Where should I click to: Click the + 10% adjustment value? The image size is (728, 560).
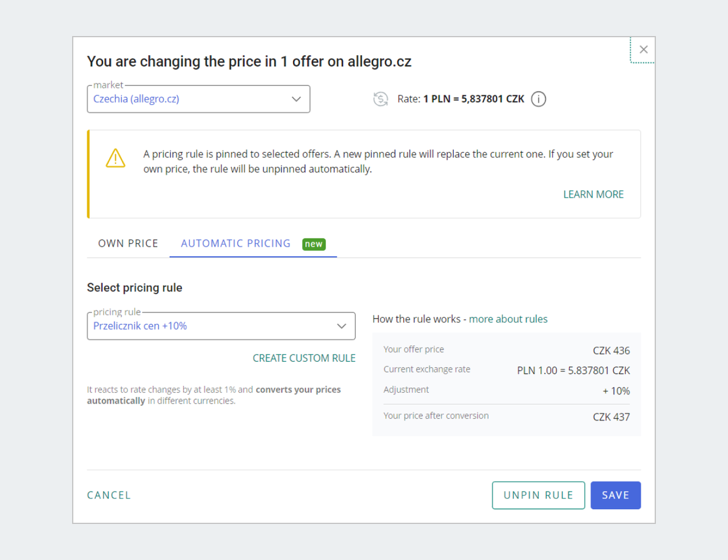[x=616, y=391]
